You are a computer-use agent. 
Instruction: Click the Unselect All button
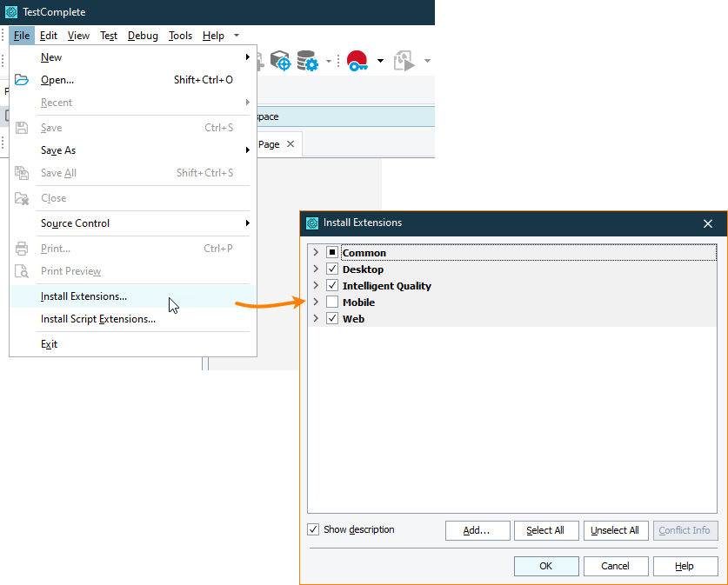[x=616, y=530]
